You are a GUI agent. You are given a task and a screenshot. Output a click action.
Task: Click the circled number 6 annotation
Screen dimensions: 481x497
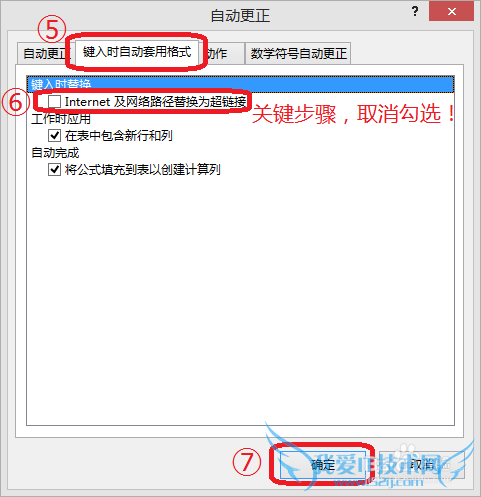coord(16,102)
